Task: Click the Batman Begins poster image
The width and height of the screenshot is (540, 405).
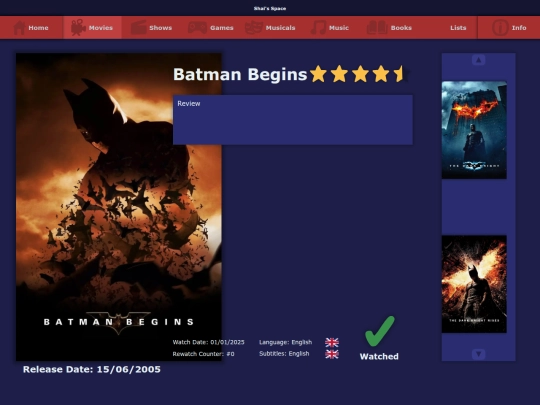Action: [119, 207]
